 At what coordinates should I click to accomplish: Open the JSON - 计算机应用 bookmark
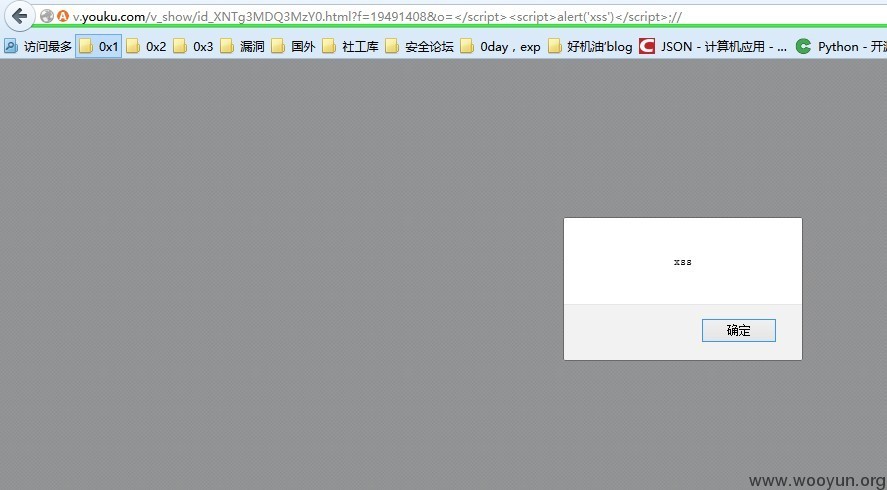[x=713, y=46]
